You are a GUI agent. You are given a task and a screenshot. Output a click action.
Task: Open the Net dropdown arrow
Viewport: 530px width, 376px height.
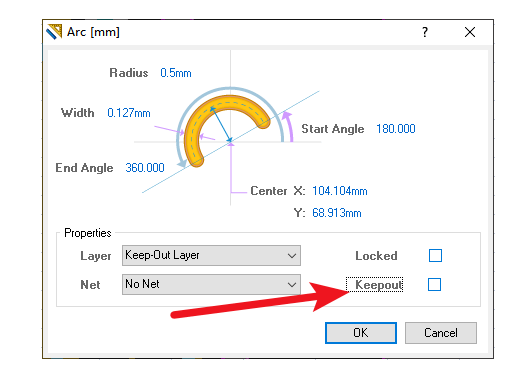pos(292,285)
